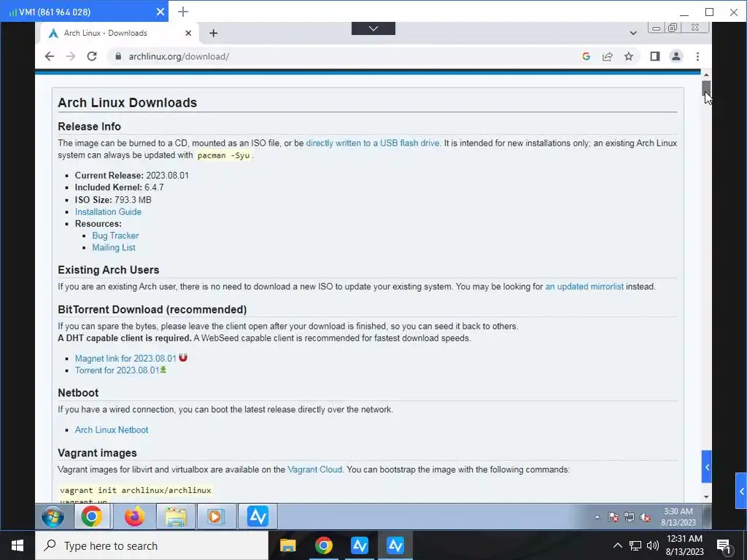The width and height of the screenshot is (747, 560).
Task: Click the blue remote desktop app in remote taskbar
Action: (x=258, y=516)
